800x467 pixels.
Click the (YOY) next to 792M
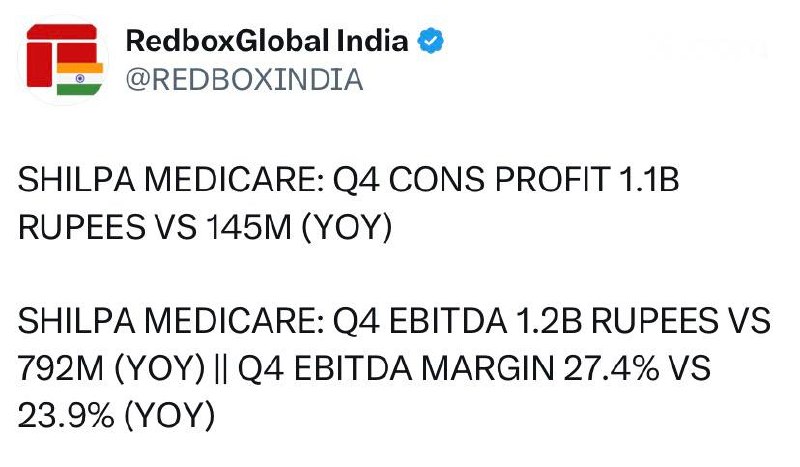(160, 368)
